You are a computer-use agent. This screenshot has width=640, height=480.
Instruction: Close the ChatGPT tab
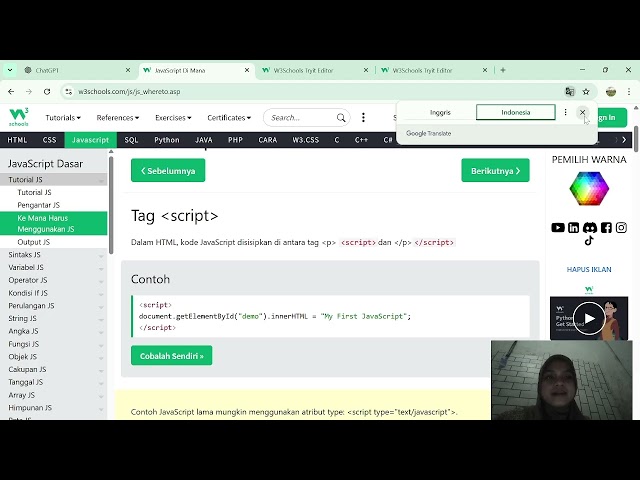click(x=128, y=70)
